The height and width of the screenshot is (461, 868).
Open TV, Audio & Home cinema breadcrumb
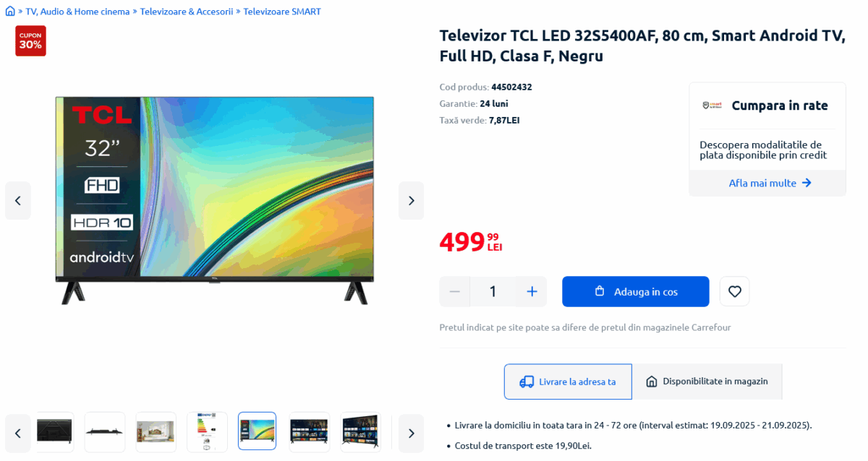pos(77,12)
